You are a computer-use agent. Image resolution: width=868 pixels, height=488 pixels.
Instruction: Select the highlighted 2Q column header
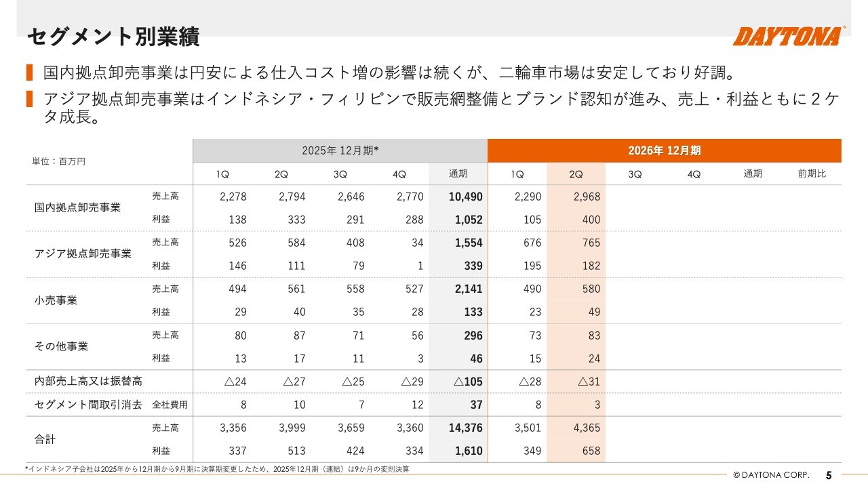(576, 174)
